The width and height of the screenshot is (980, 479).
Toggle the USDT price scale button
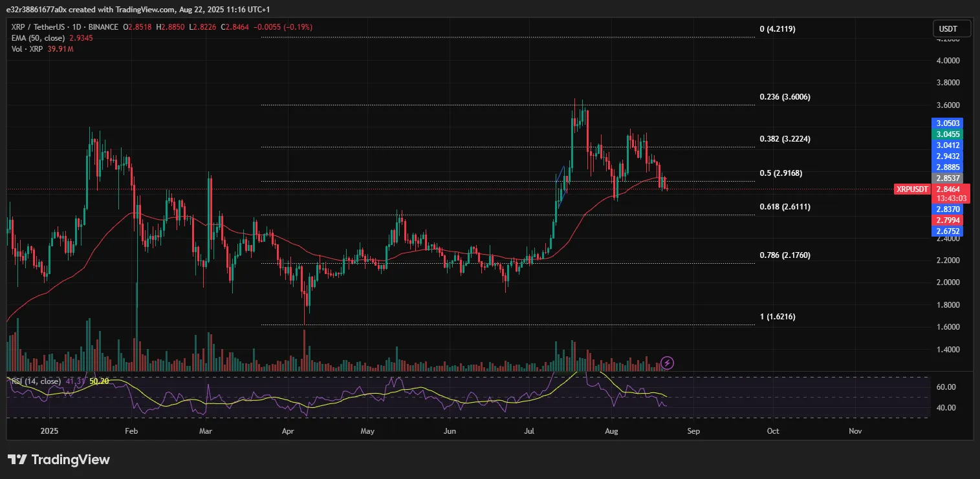click(950, 28)
